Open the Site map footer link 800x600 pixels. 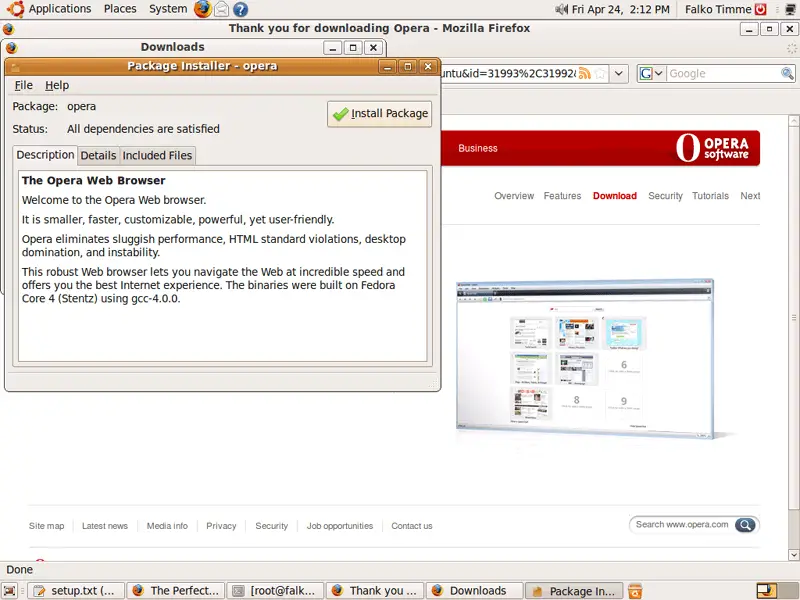[46, 526]
